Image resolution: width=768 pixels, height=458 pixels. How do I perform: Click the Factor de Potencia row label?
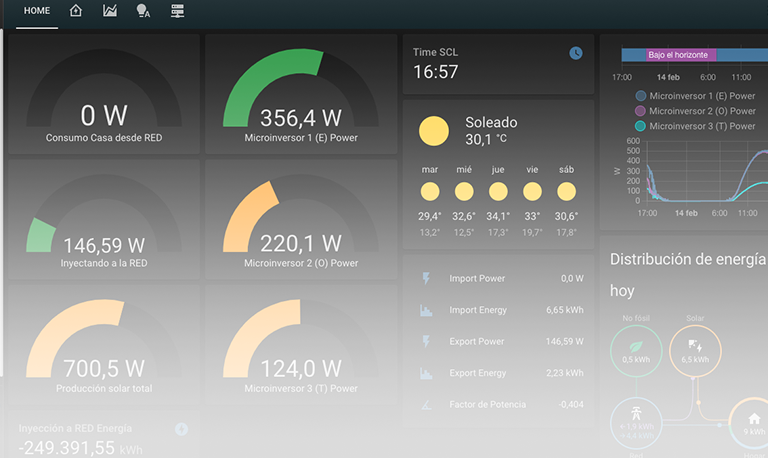pos(487,405)
